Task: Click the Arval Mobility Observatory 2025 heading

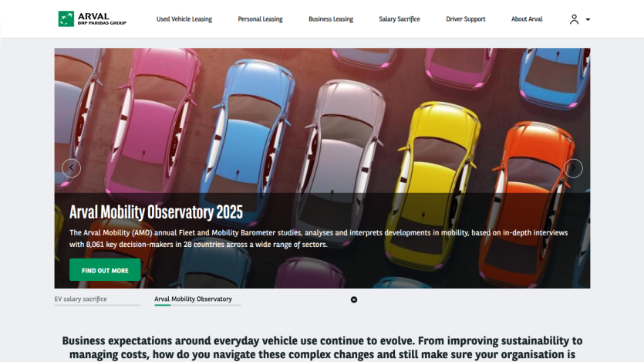Action: click(x=156, y=212)
